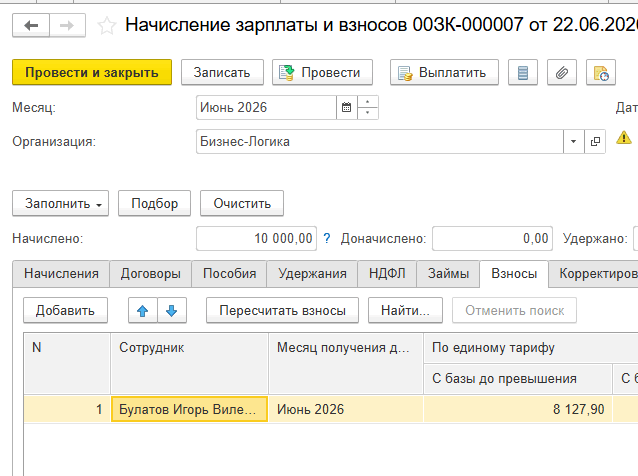Click the Начислено field with 10 000,00
638x476 pixels.
(256, 238)
